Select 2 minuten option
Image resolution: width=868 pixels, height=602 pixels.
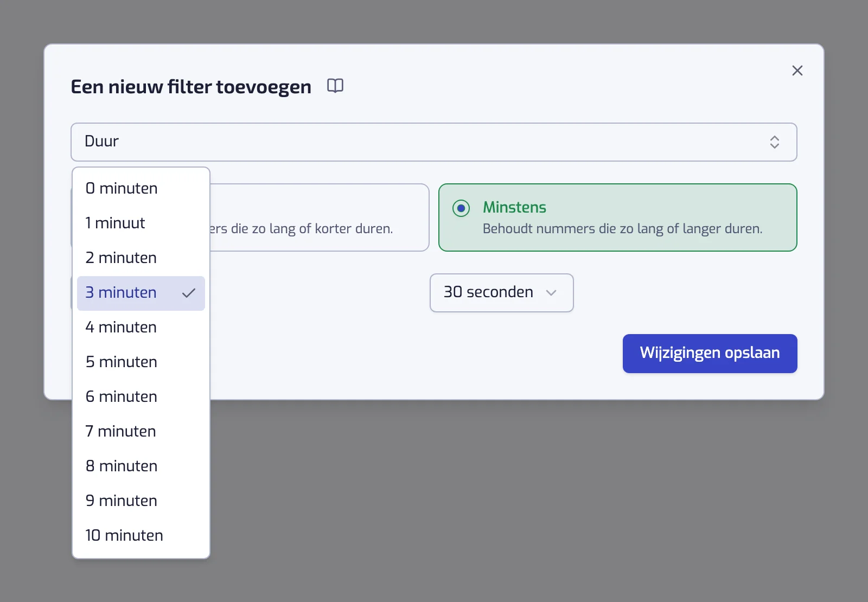coord(141,258)
